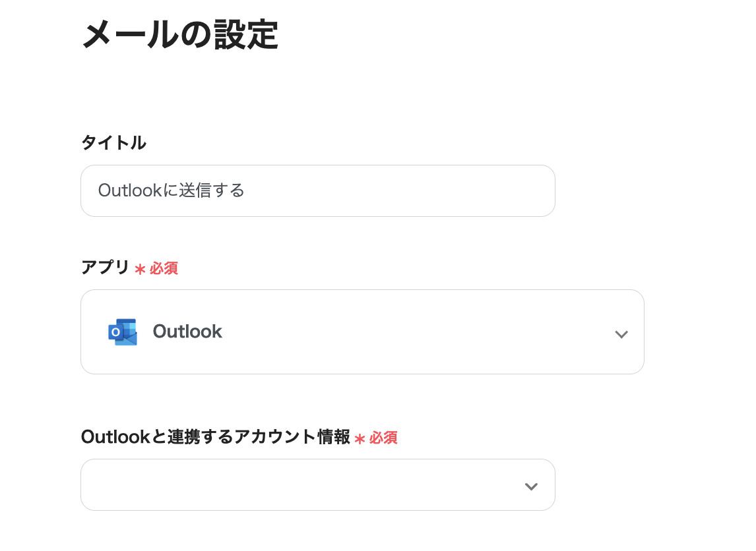
Task: Click the アプリ field label
Action: (x=105, y=268)
